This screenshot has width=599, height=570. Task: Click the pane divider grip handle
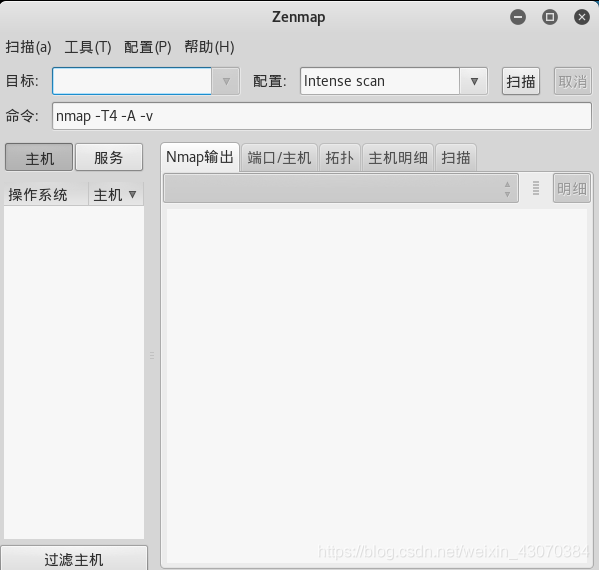click(x=152, y=355)
